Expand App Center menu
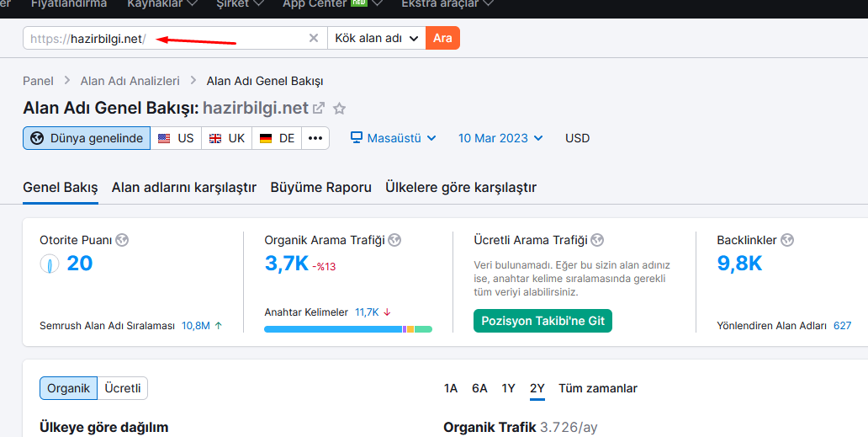The image size is (868, 437). (333, 4)
